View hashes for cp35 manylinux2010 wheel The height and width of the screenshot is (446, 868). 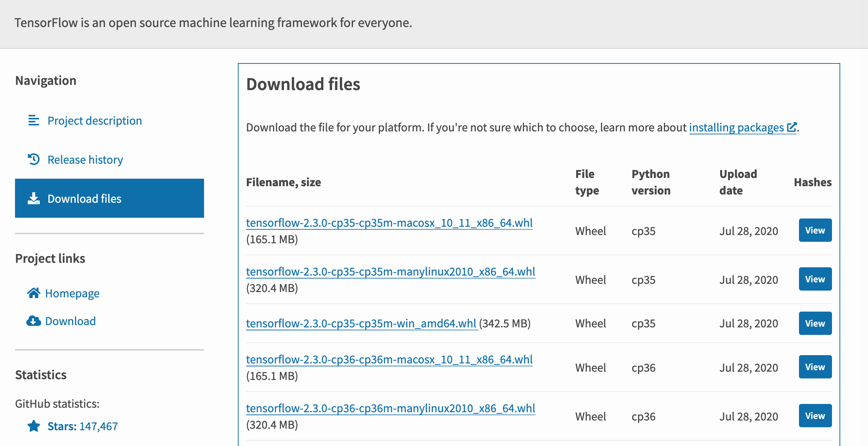pos(815,279)
